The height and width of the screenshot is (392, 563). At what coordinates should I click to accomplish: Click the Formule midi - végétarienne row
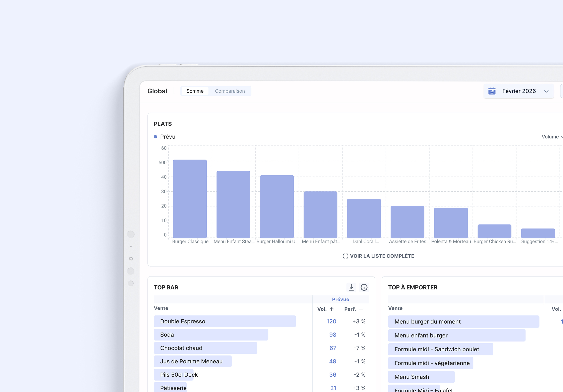tap(430, 363)
